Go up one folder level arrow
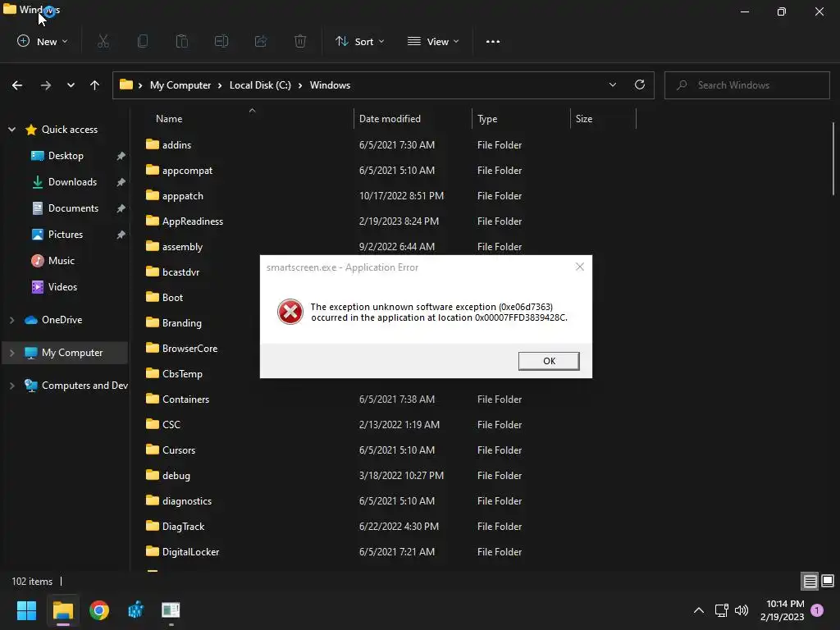840x630 pixels. pos(95,85)
